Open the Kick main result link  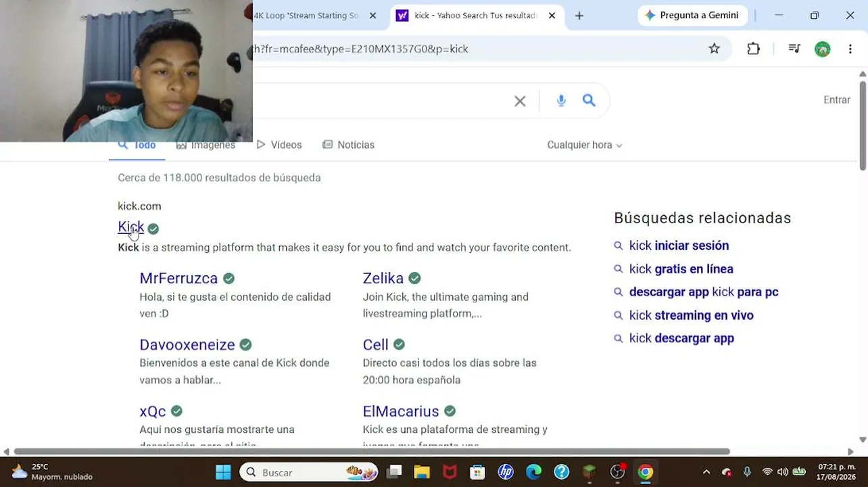pos(131,227)
